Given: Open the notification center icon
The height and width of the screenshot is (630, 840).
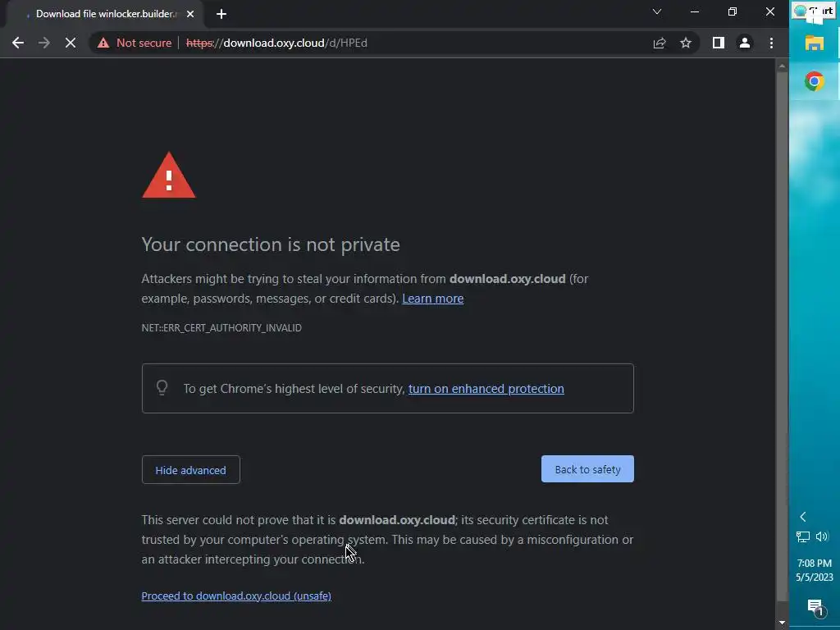Looking at the screenshot, I should click(x=816, y=607).
